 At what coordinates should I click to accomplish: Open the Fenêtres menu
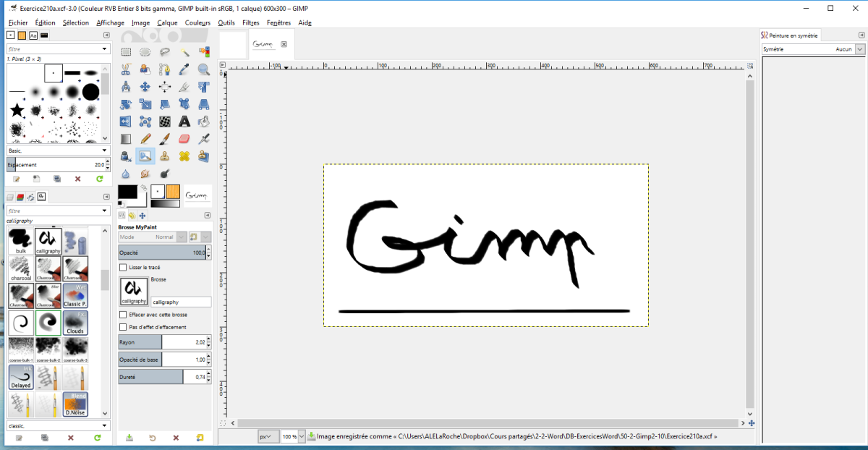[x=278, y=22]
